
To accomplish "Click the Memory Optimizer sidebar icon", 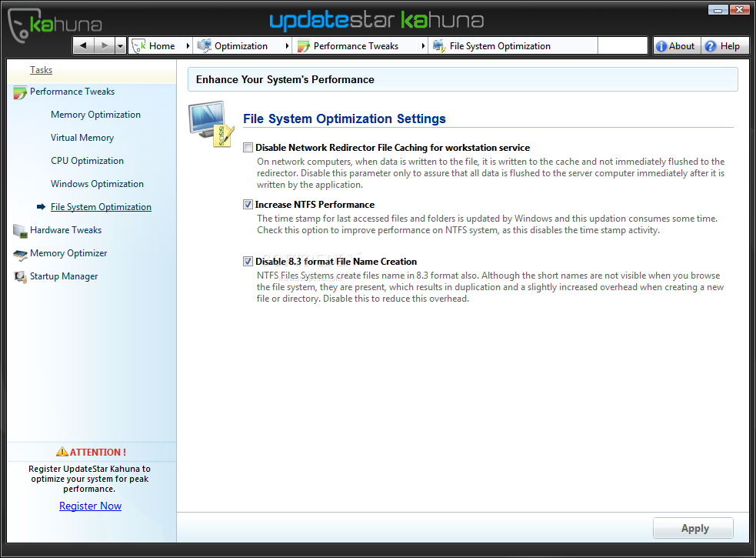I will pyautogui.click(x=20, y=255).
